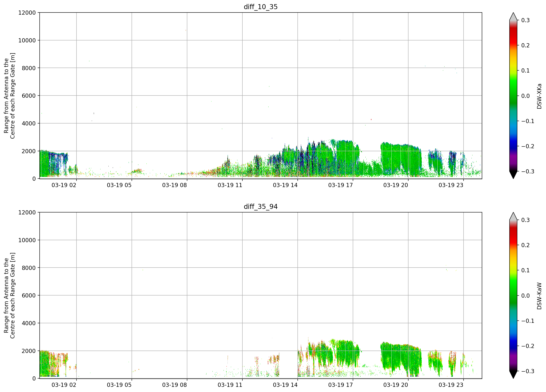Click the "0.3" tick on DSW-XKa colorbar
This screenshot has height=392, width=546.
(526, 20)
